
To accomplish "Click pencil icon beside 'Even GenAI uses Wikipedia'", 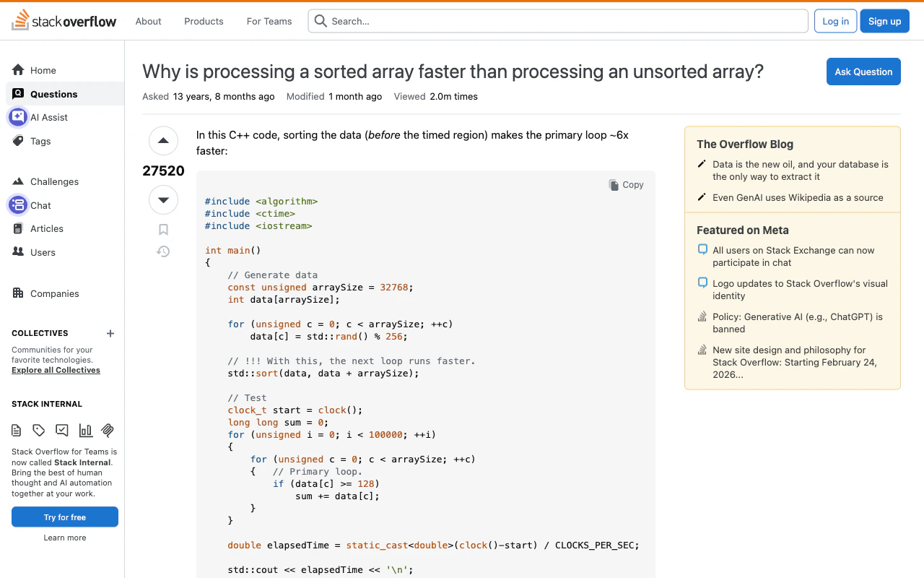I will [x=702, y=197].
